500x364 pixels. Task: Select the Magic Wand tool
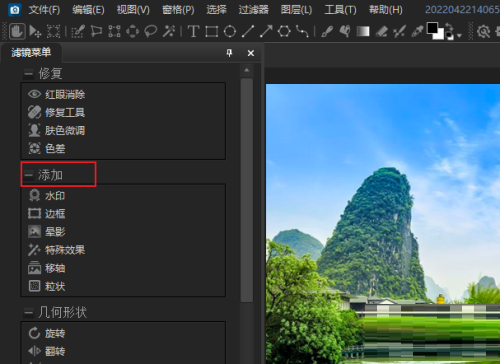(x=169, y=31)
